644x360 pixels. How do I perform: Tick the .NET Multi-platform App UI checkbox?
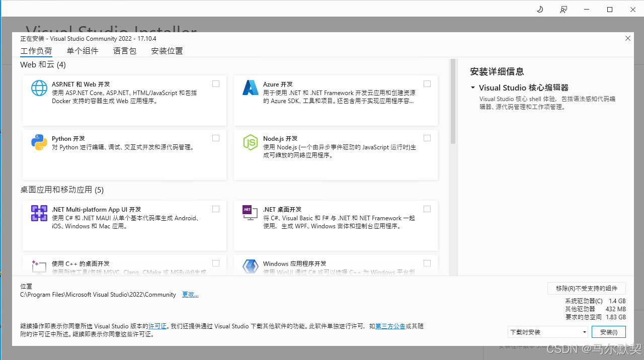pyautogui.click(x=216, y=209)
